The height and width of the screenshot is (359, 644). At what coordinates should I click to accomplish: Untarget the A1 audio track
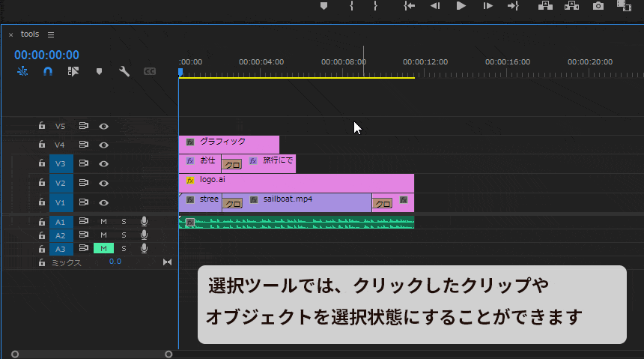(x=61, y=222)
